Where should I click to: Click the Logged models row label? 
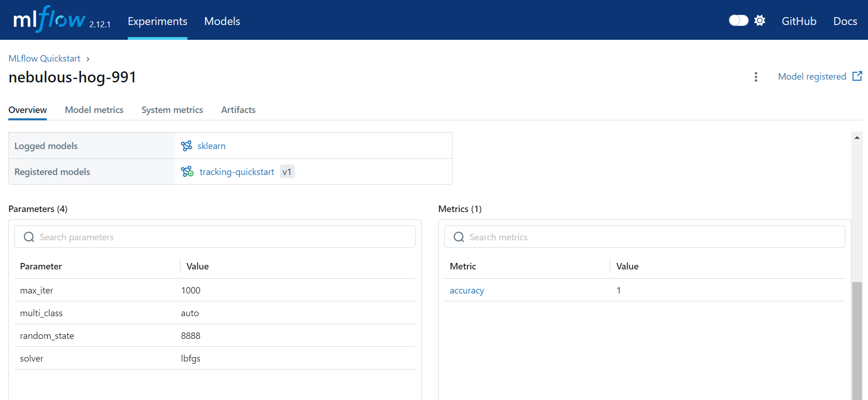(x=46, y=146)
